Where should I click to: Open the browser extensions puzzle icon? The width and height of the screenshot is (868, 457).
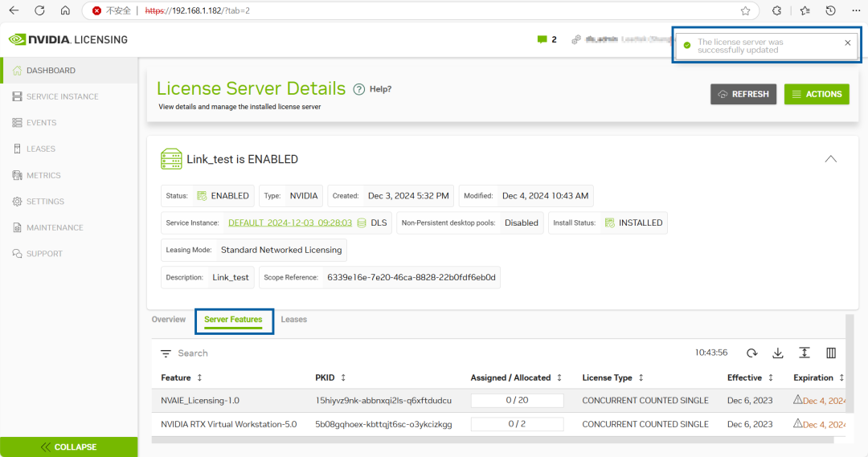pos(776,10)
